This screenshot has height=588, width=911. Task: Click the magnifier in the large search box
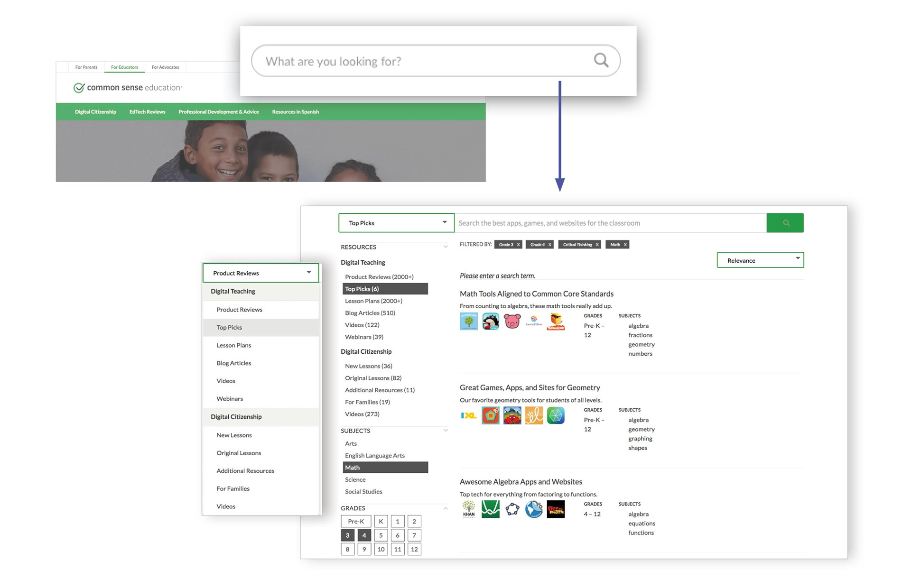(601, 60)
